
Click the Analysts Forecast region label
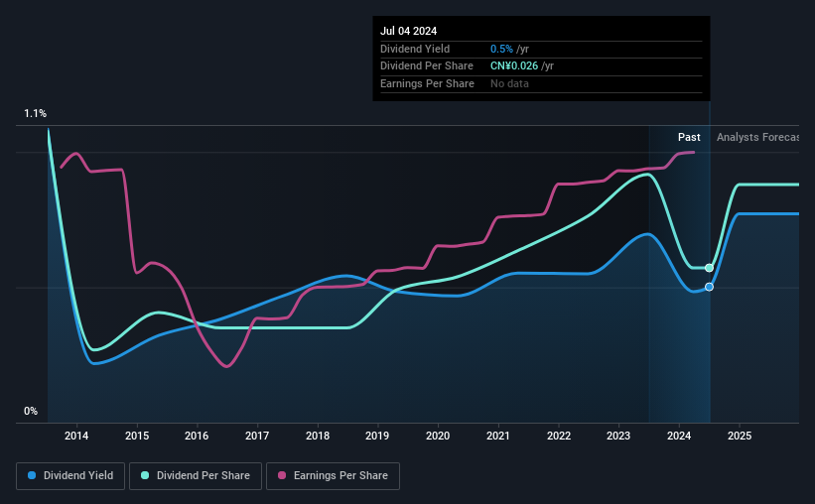(x=757, y=137)
